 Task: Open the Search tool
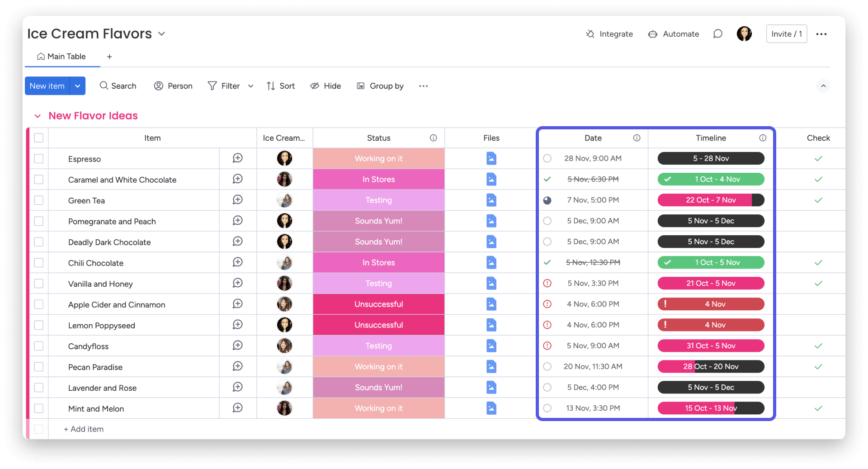[x=118, y=86]
